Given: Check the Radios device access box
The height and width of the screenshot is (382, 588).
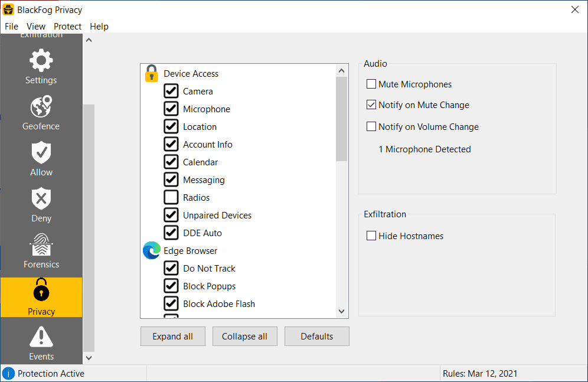Looking at the screenshot, I should (171, 198).
